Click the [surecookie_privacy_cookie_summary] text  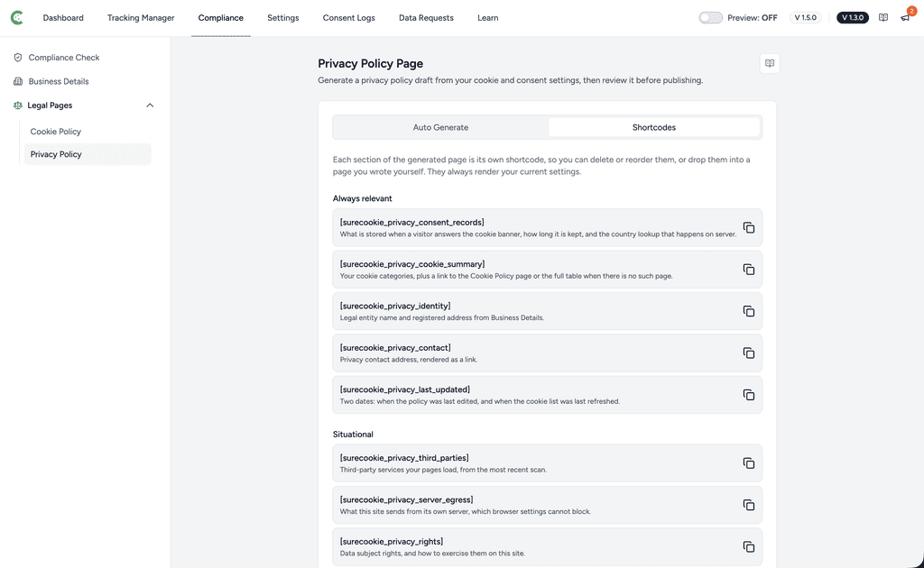point(412,264)
